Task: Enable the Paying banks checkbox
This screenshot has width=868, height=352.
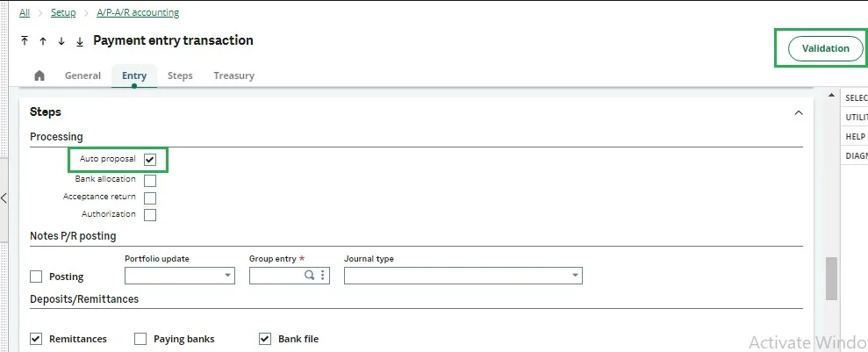Action: (x=140, y=339)
